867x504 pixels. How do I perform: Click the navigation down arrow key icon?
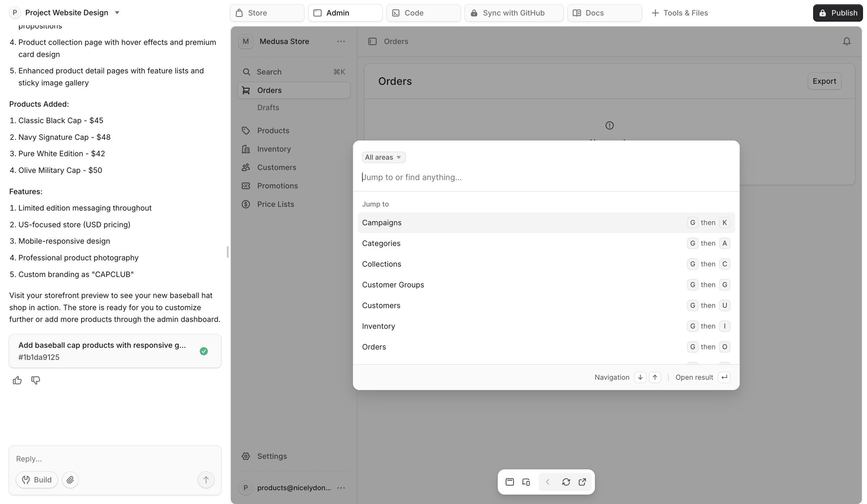(x=640, y=377)
